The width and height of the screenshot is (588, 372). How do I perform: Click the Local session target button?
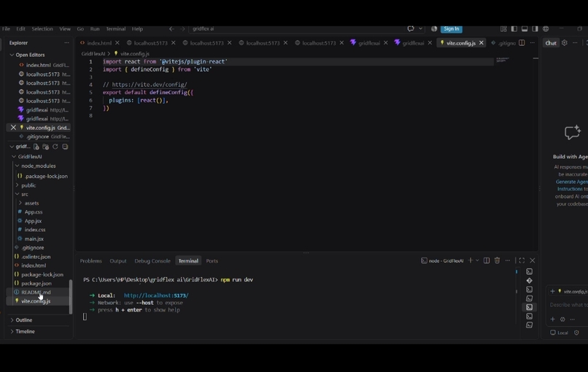559,333
